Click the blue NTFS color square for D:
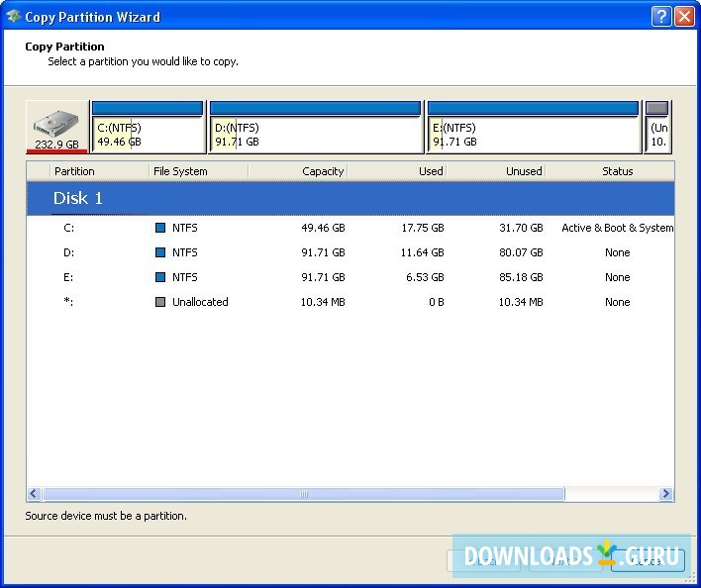Screen dimensions: 701x588 pos(160,252)
